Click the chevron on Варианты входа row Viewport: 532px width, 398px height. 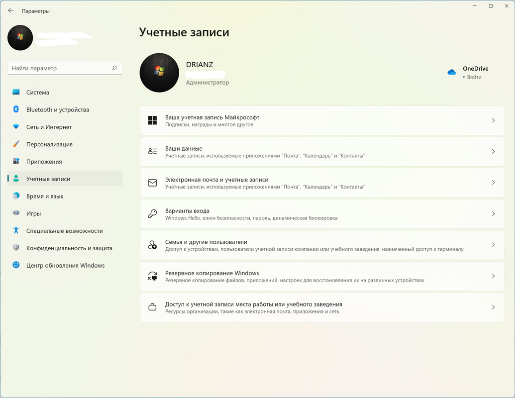pos(493,214)
